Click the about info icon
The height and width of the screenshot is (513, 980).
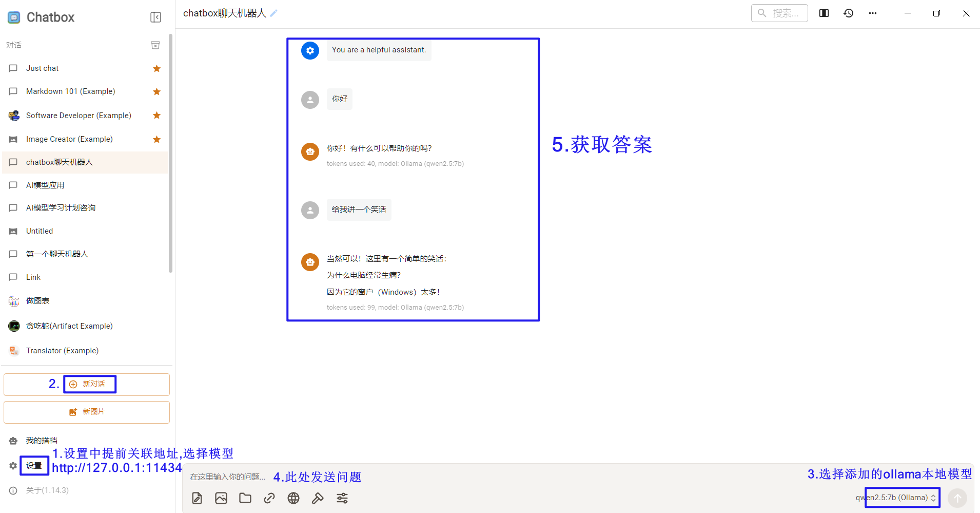(13, 490)
